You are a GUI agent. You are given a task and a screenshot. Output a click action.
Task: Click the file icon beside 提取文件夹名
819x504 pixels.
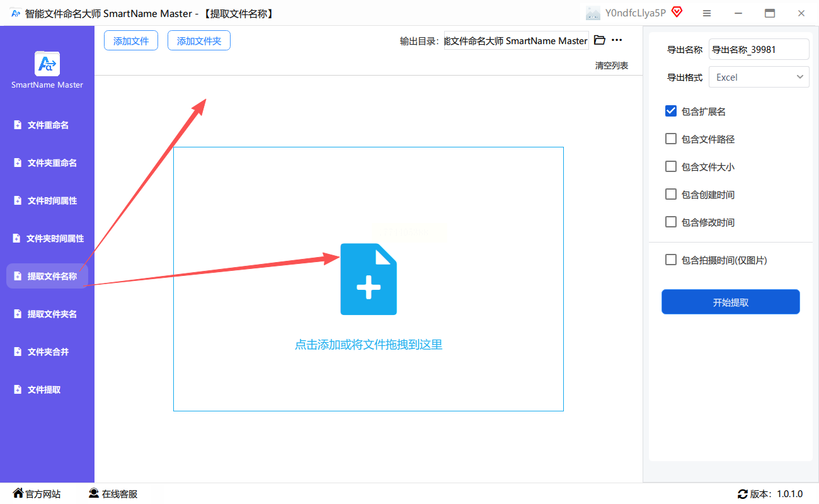(18, 314)
